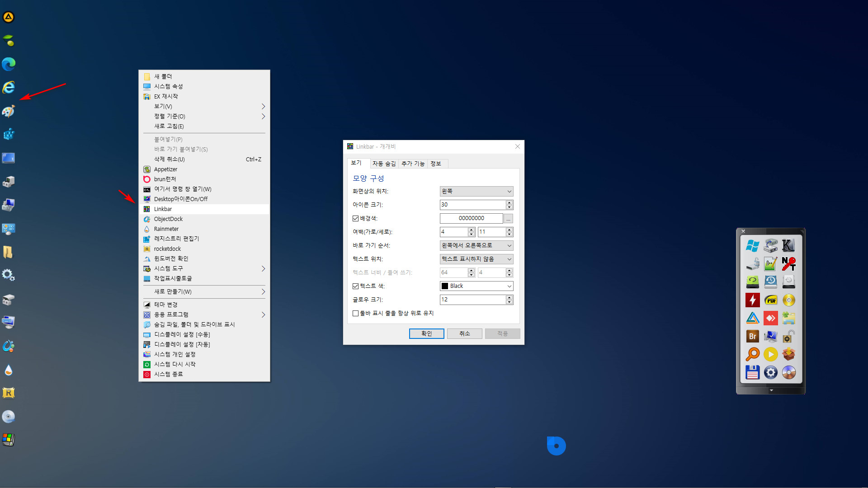868x488 pixels.
Task: Click the horizontal margin field showing 4
Action: point(454,232)
